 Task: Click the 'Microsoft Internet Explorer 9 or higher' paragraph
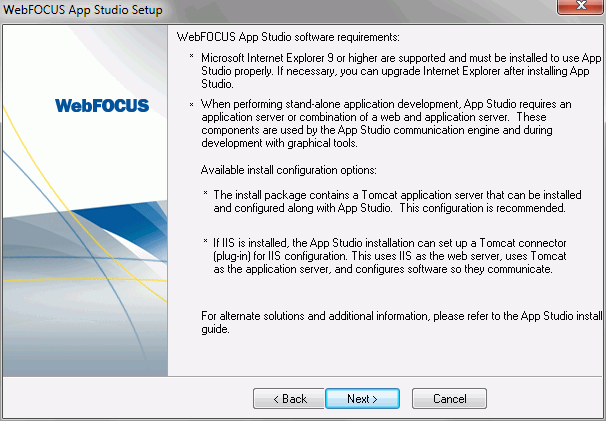point(401,71)
